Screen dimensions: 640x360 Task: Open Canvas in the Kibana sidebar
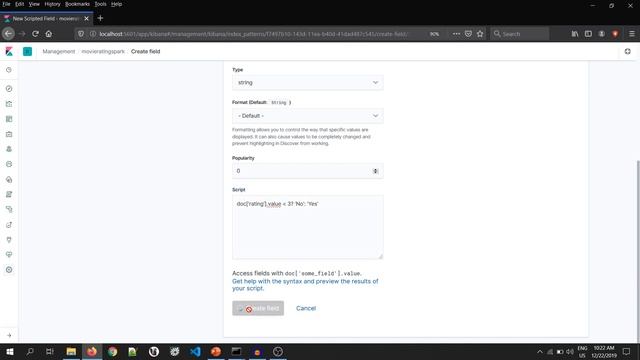(x=9, y=134)
